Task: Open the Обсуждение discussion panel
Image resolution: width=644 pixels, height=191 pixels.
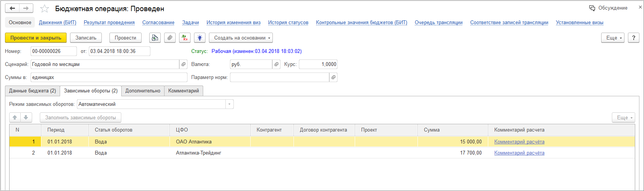Action: click(x=608, y=8)
